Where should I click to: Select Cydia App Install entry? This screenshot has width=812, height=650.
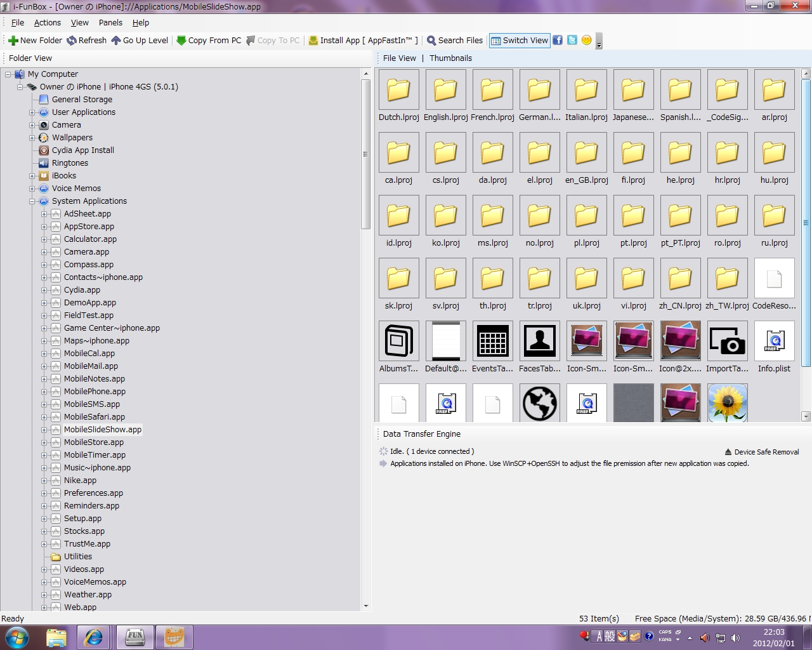(83, 150)
